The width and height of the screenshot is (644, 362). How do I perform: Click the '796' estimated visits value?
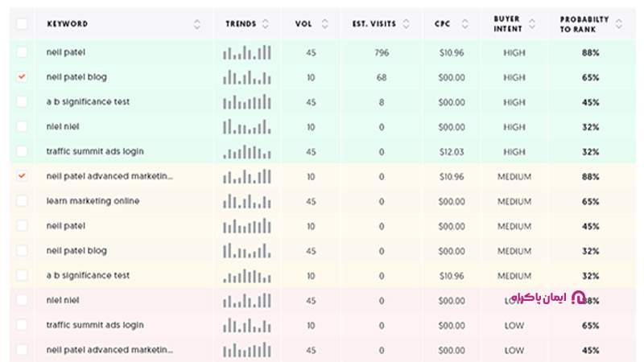[x=382, y=52]
